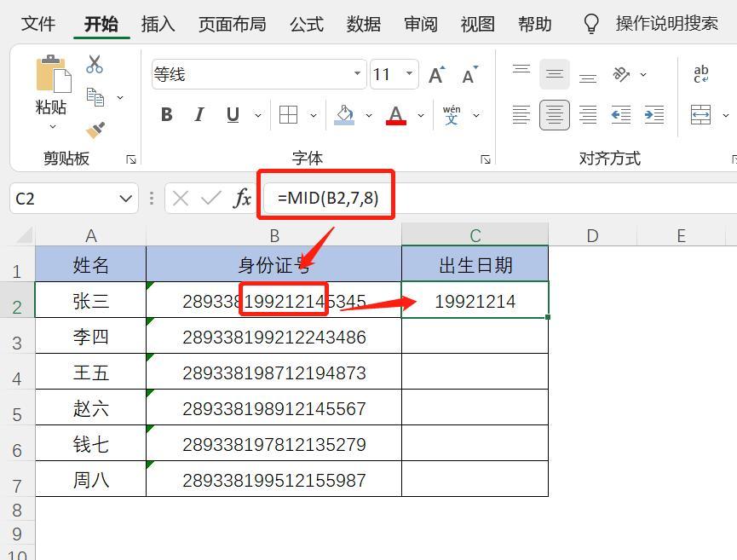Expand orientation options arrow
This screenshot has width=737, height=560.
(643, 74)
